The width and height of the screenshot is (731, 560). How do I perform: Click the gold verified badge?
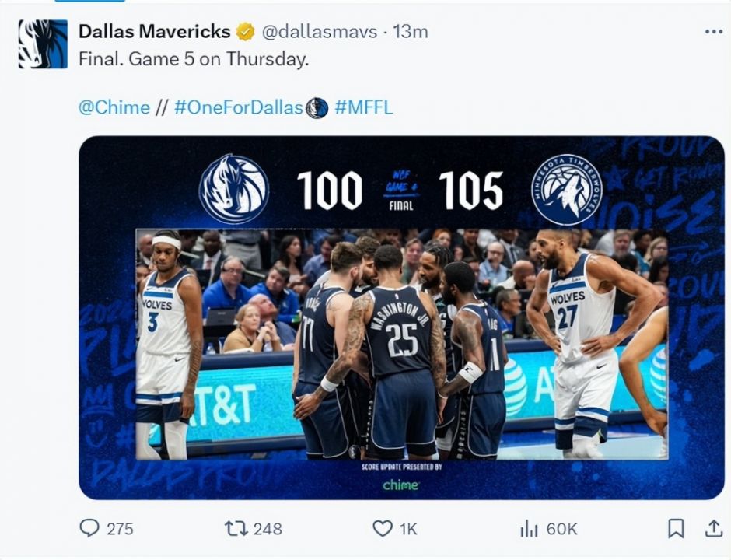pyautogui.click(x=246, y=32)
